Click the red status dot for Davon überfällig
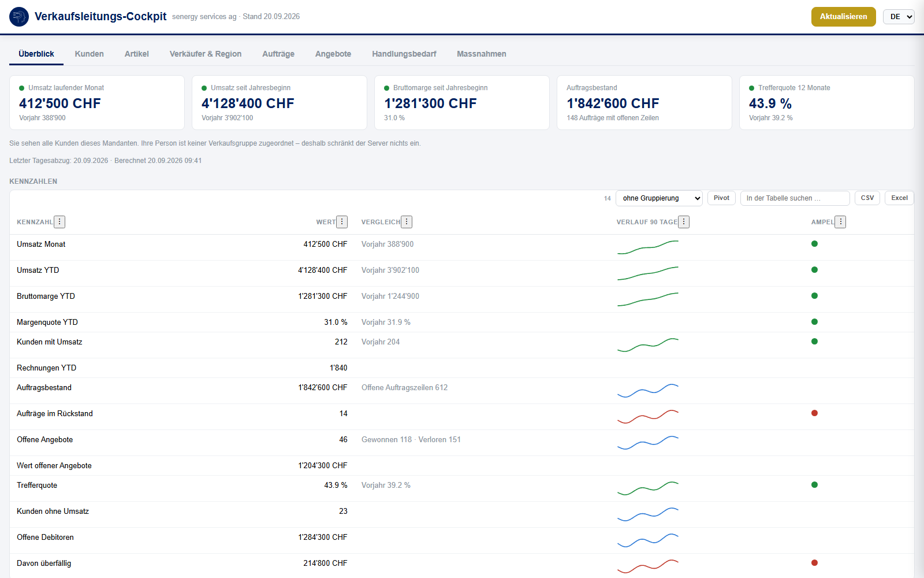Image resolution: width=924 pixels, height=578 pixels. (814, 563)
